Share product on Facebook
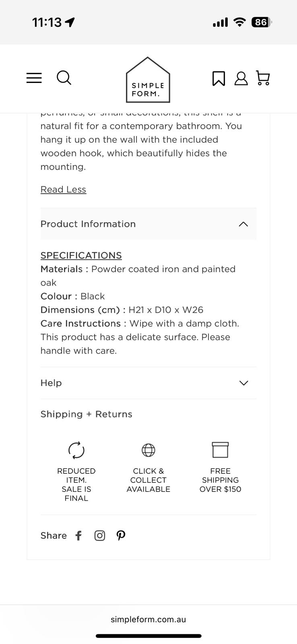Screen dimensions: 297x644 (x=79, y=535)
